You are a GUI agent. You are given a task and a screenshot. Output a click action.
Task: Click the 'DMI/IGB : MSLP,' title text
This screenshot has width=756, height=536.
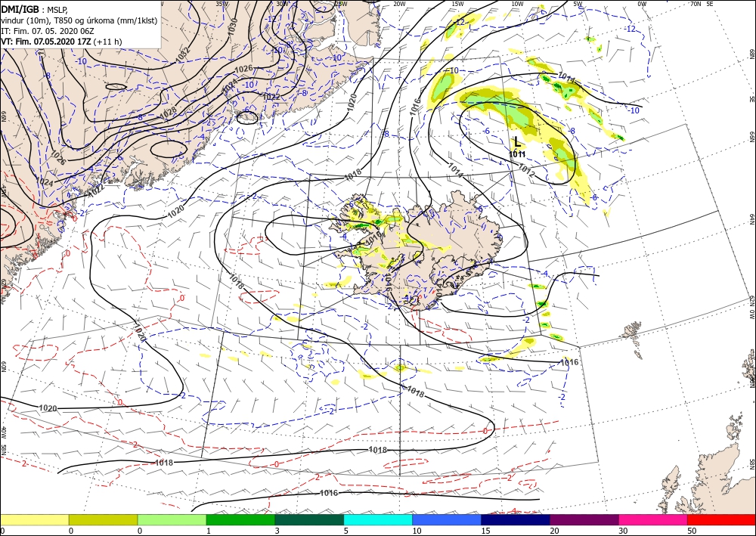pyautogui.click(x=35, y=9)
